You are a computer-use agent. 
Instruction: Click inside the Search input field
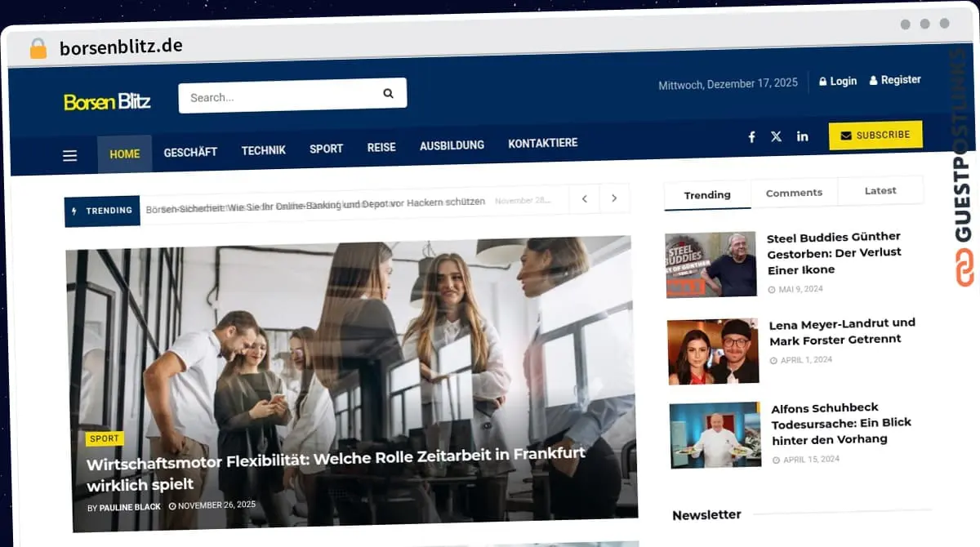point(278,97)
